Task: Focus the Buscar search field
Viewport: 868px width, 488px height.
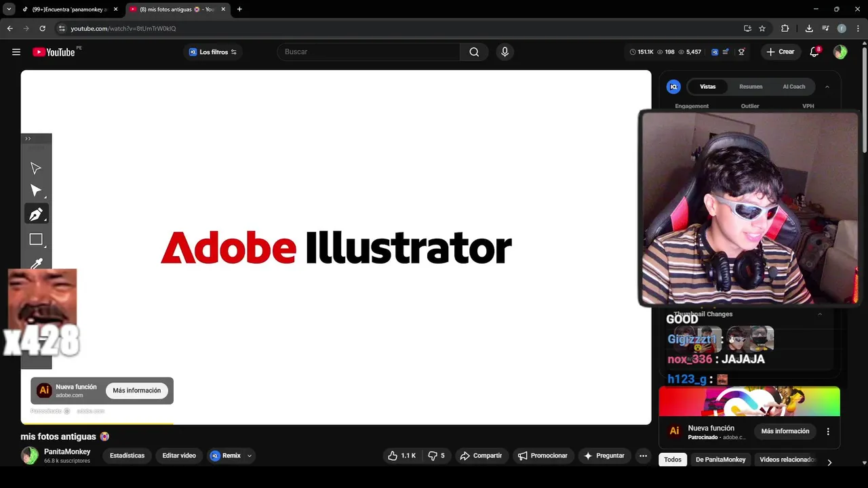Action: pyautogui.click(x=369, y=52)
